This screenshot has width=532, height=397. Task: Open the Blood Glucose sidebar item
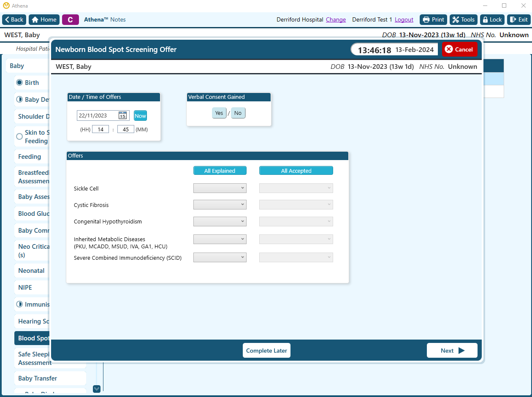(33, 214)
